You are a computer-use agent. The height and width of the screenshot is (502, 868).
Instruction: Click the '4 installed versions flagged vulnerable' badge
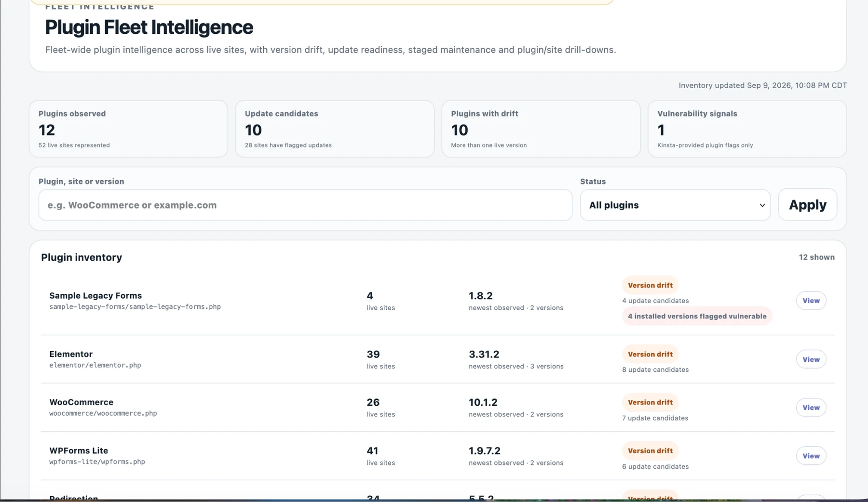697,316
